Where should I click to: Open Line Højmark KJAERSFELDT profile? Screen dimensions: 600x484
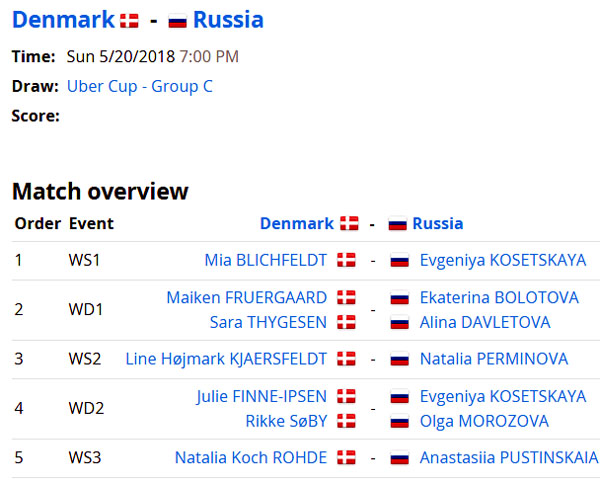[226, 359]
